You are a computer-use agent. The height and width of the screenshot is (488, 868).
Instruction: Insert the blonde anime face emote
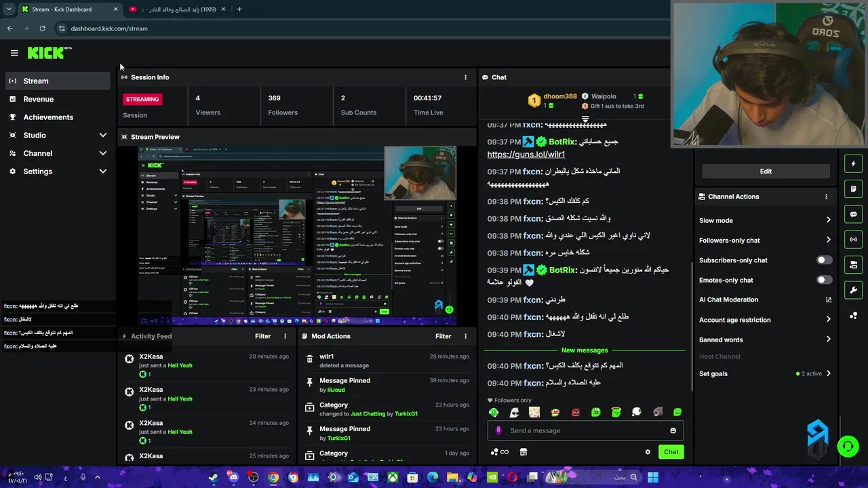tap(534, 412)
